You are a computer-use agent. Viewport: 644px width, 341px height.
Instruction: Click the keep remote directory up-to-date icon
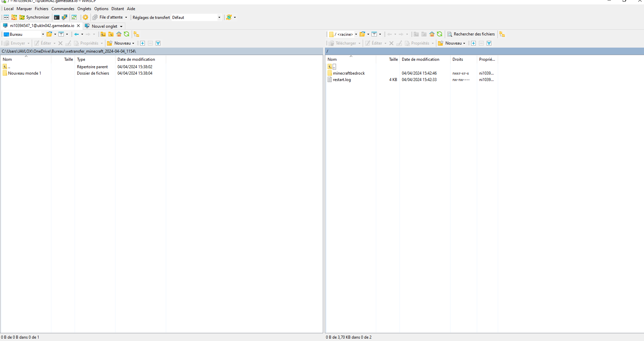[74, 17]
